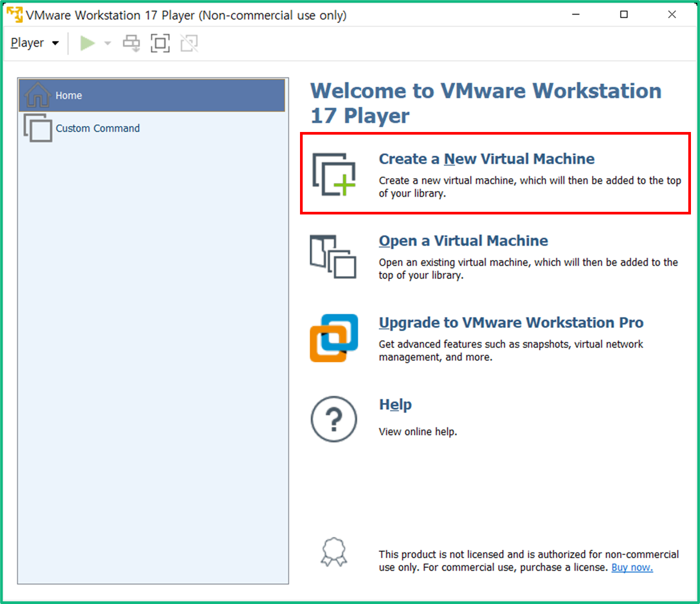The height and width of the screenshot is (604, 700).
Task: Maximize the VMware Player window
Action: click(624, 14)
